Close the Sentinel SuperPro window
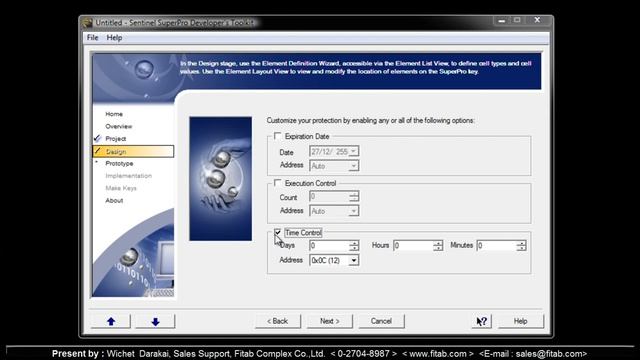640x360 pixels. click(537, 20)
